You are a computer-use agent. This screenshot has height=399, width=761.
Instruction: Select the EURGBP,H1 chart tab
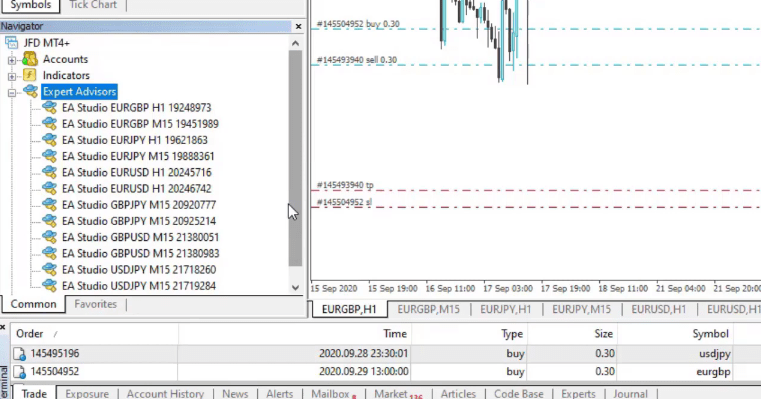349,309
